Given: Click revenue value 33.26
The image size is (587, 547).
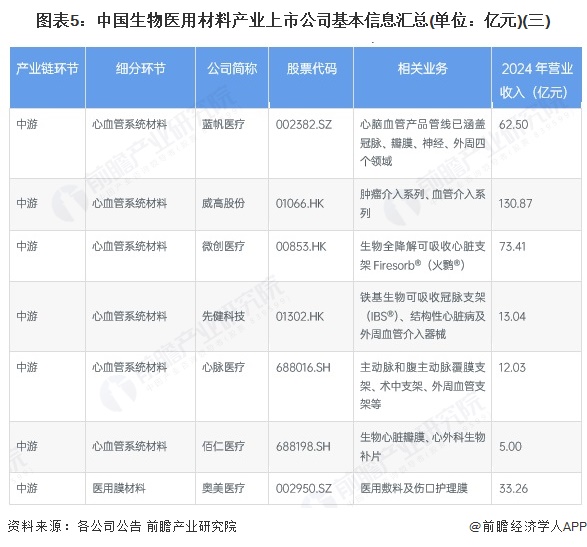Looking at the screenshot, I should coord(513,488).
